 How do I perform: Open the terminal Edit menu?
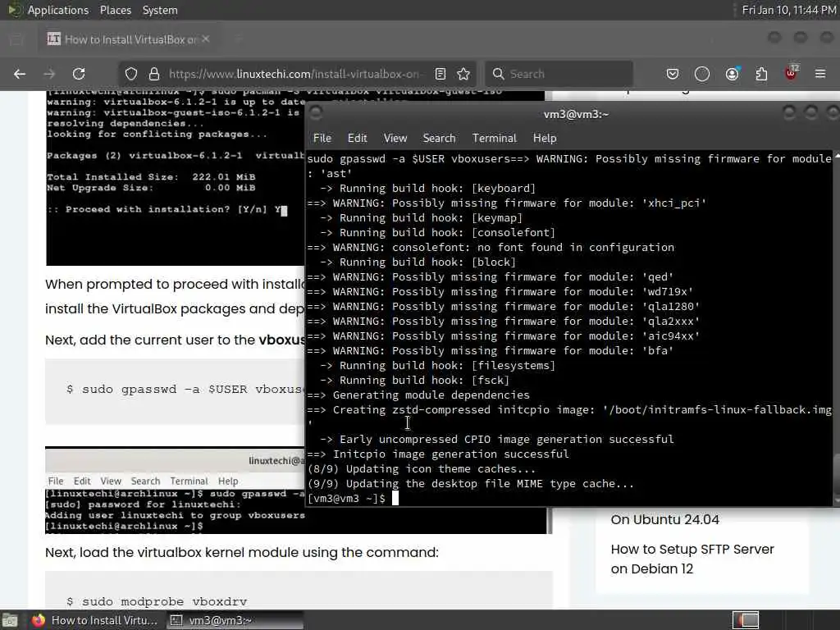coord(358,138)
